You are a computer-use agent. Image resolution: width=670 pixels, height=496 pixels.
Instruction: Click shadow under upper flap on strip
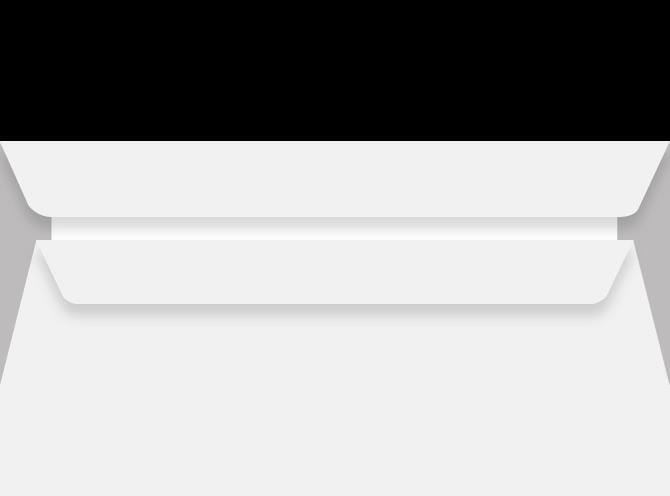(334, 220)
